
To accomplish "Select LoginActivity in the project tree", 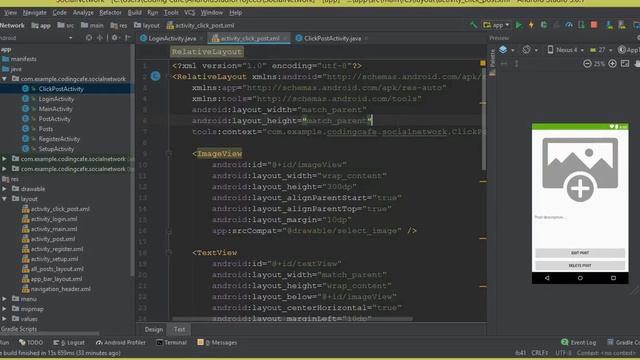I will click(56, 99).
